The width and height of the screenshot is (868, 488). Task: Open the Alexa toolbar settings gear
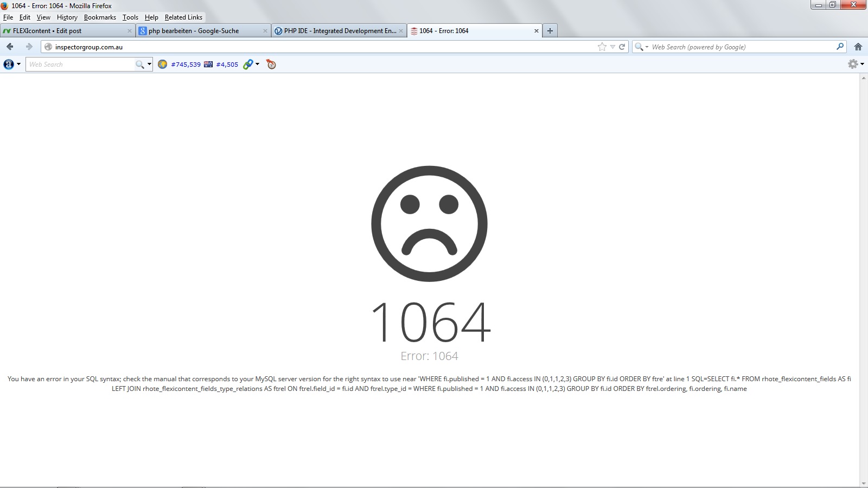pyautogui.click(x=853, y=64)
